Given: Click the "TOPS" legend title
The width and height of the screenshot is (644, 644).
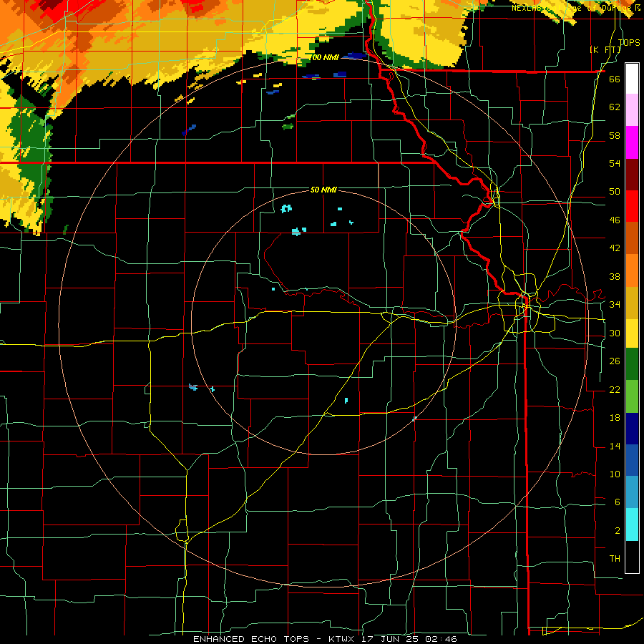Looking at the screenshot, I should coord(629,42).
